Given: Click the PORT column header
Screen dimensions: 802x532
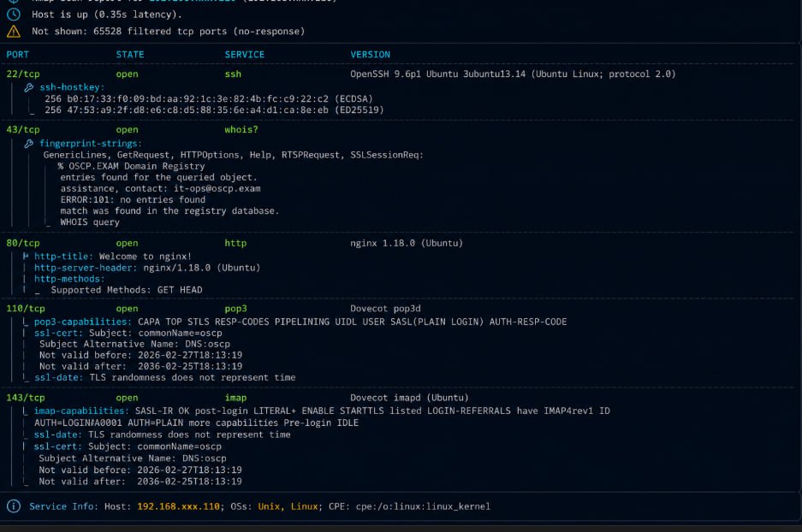Looking at the screenshot, I should pyautogui.click(x=17, y=55).
